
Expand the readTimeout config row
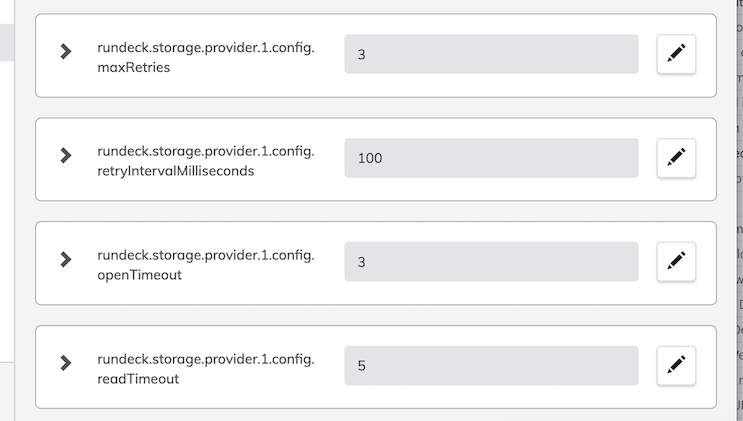pos(66,363)
